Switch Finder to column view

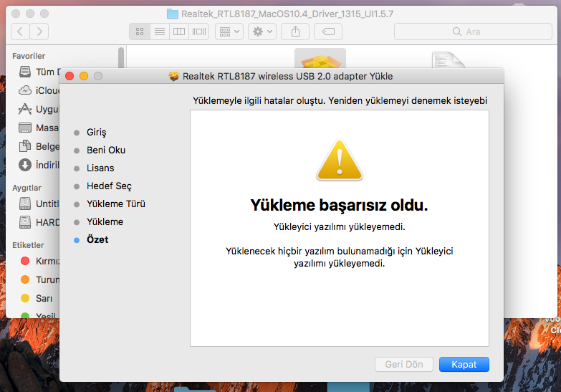(179, 32)
